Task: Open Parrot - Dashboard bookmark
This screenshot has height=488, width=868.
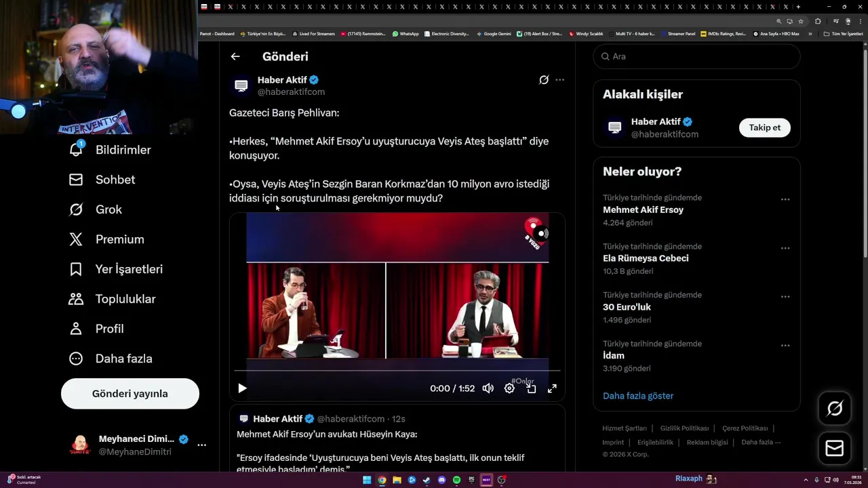Action: click(217, 34)
